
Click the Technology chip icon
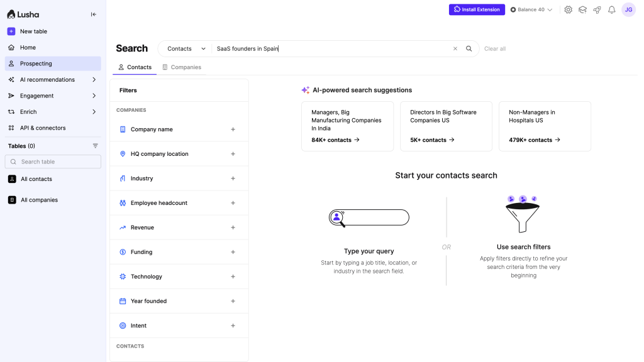[123, 277]
